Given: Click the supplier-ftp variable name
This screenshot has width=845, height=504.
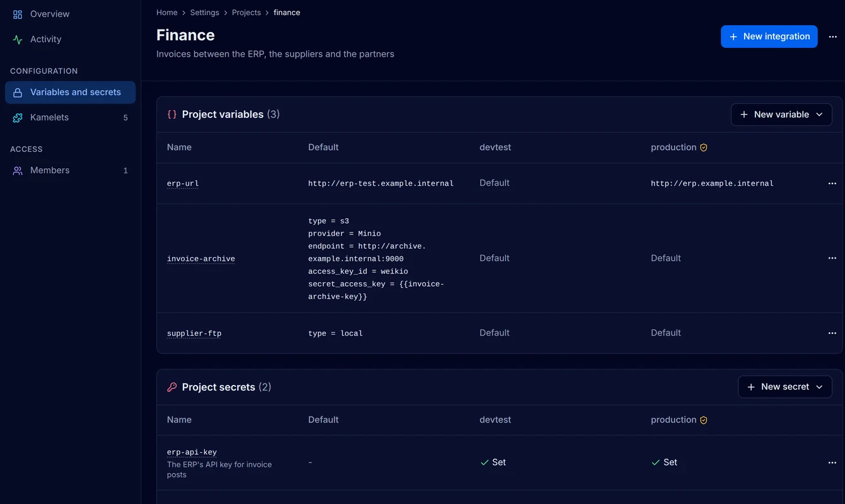Looking at the screenshot, I should [194, 333].
